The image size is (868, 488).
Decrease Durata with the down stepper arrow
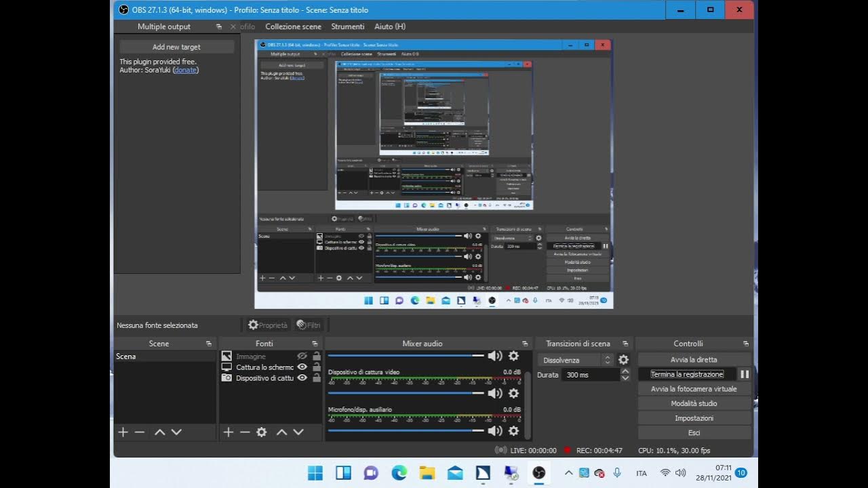[625, 378]
